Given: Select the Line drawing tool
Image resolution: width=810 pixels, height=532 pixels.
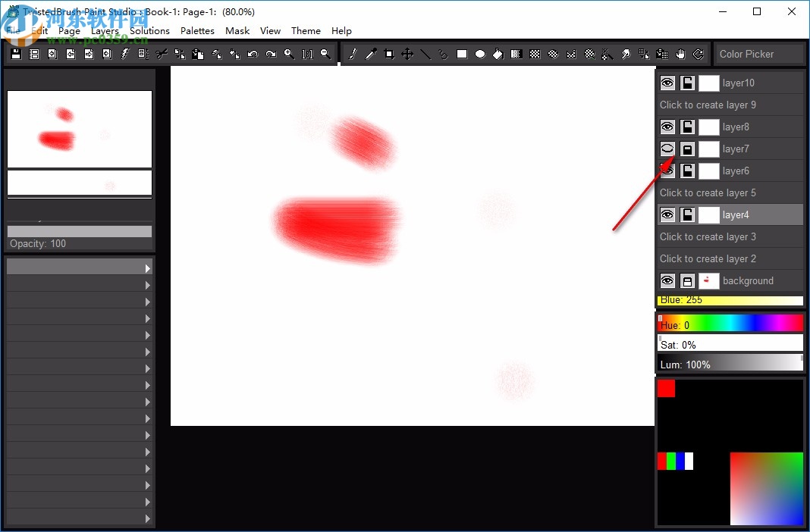Looking at the screenshot, I should click(425, 55).
